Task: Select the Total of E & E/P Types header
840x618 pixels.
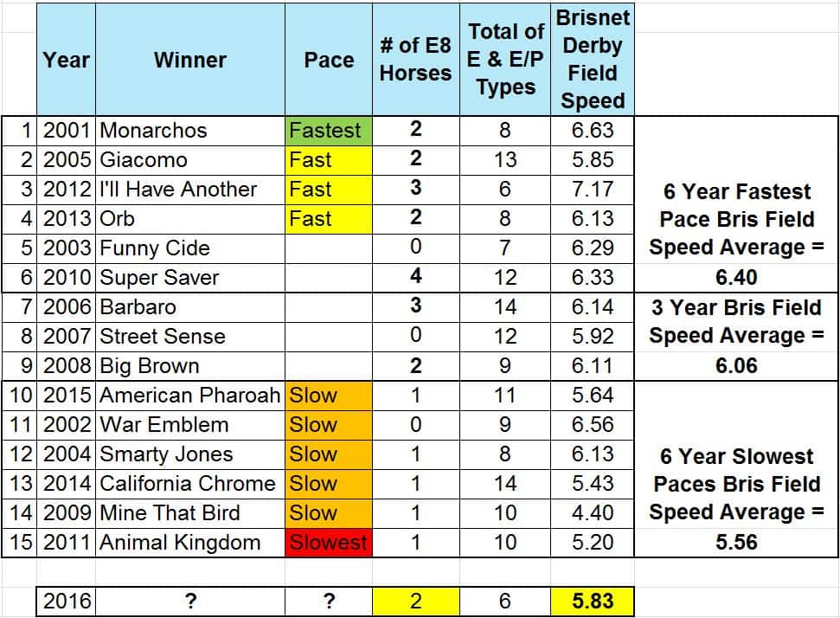Action: (505, 60)
